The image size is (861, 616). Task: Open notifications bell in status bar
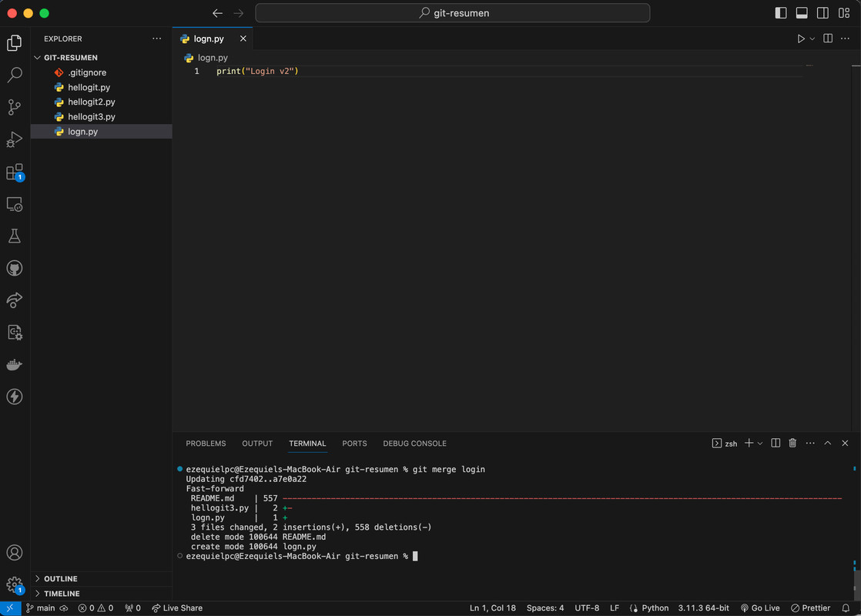point(846,608)
